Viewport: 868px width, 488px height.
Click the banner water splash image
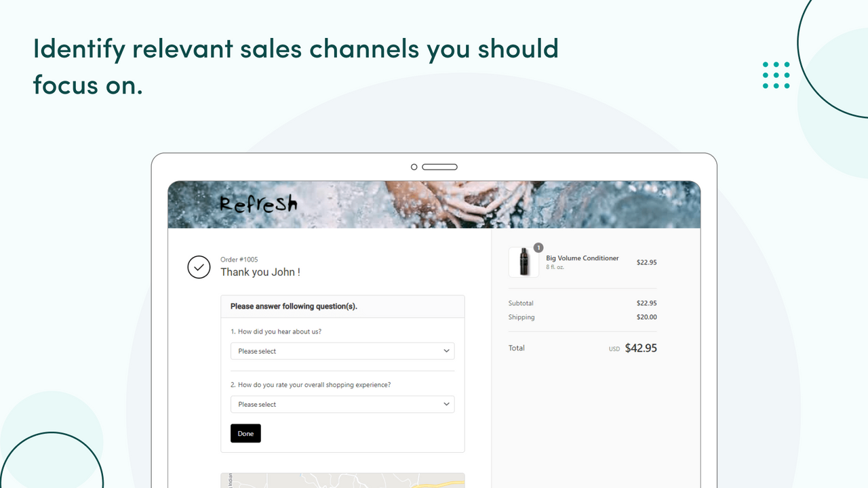pyautogui.click(x=434, y=204)
